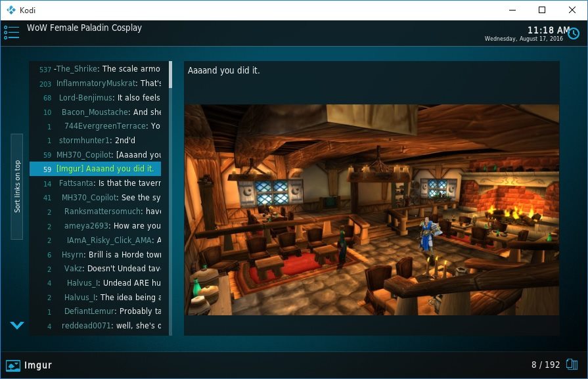Image resolution: width=588 pixels, height=379 pixels.
Task: Click the WoW tavern screenshot image
Action: (x=371, y=210)
